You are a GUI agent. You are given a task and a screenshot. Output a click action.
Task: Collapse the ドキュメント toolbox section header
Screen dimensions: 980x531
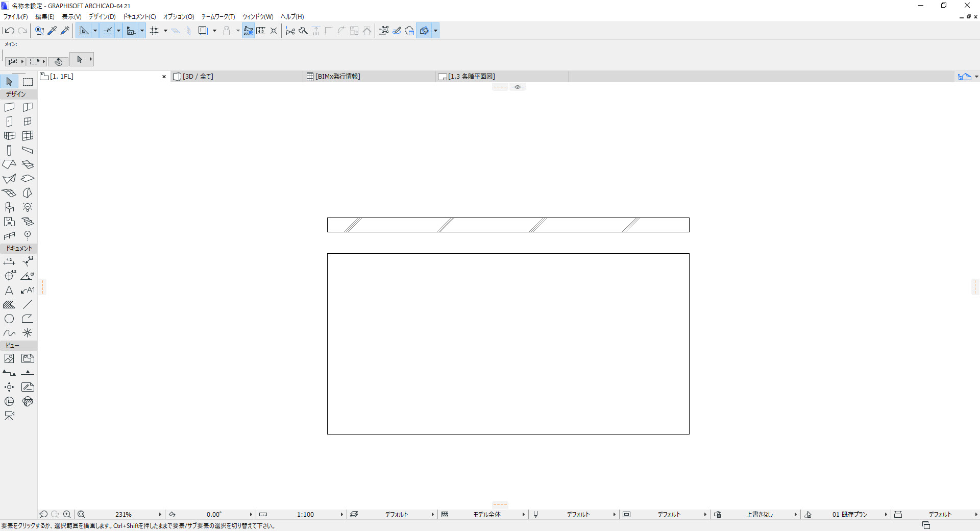coord(19,249)
